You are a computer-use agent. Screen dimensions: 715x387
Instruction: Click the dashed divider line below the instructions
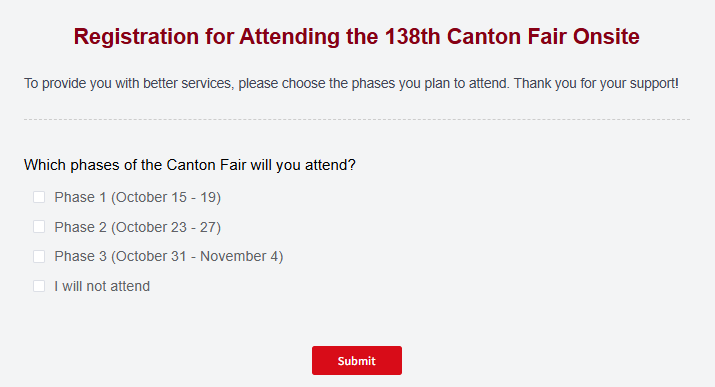tap(357, 119)
